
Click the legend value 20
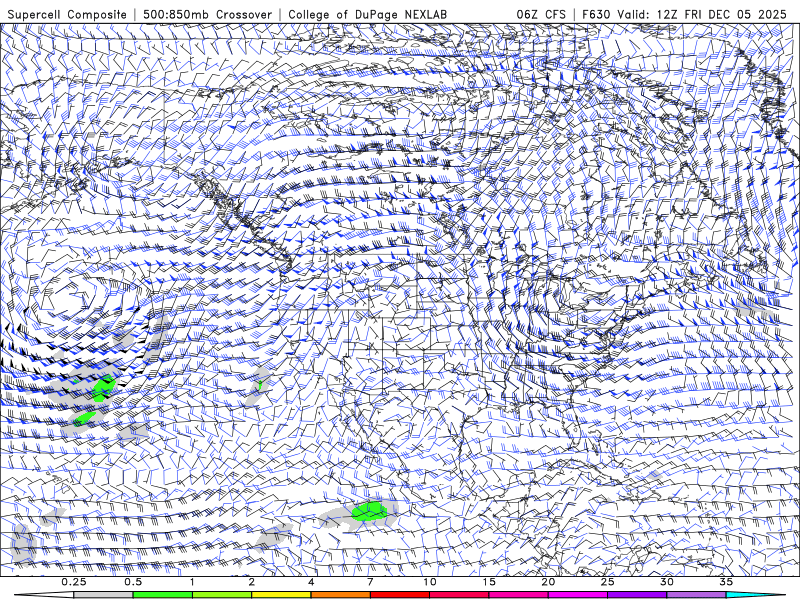pyautogui.click(x=548, y=582)
